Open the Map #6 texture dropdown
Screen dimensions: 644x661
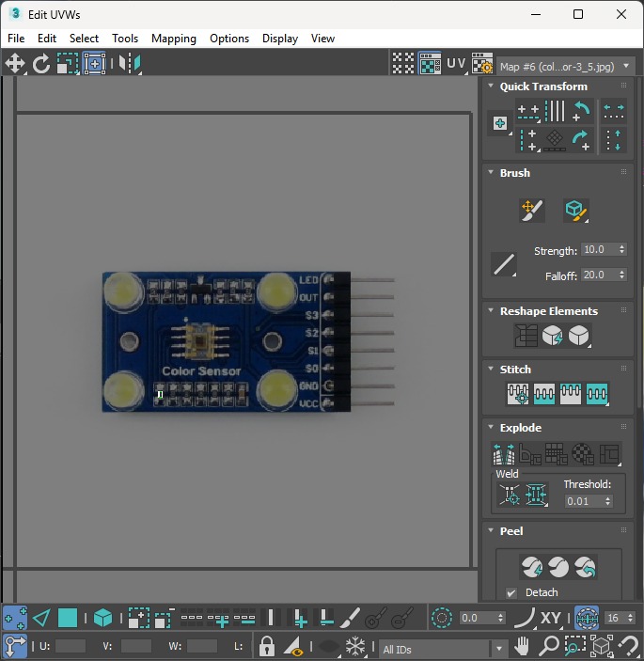tap(566, 66)
